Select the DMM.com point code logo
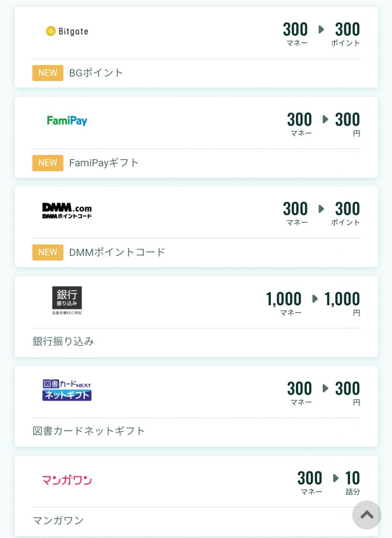 pyautogui.click(x=67, y=211)
